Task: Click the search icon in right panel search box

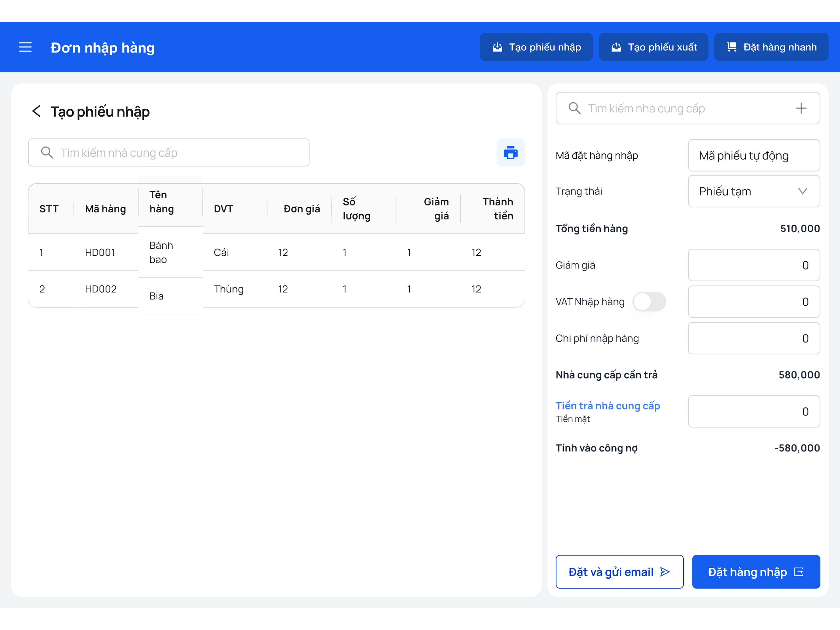Action: click(574, 109)
